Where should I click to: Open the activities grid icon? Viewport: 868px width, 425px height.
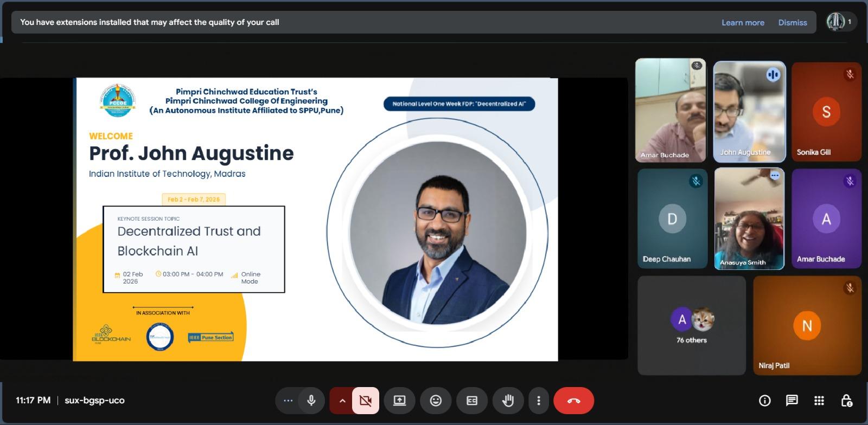(x=819, y=401)
